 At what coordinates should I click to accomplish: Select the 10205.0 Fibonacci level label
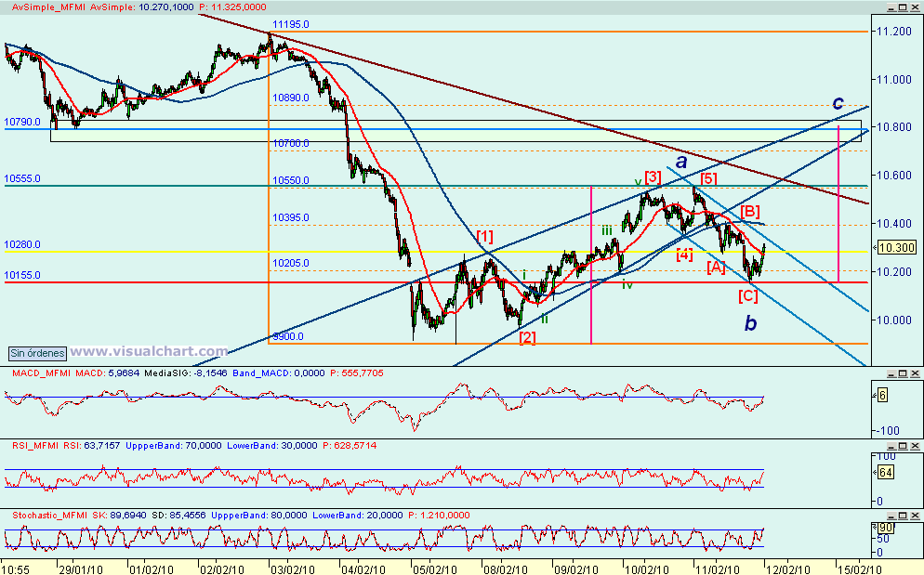[291, 263]
